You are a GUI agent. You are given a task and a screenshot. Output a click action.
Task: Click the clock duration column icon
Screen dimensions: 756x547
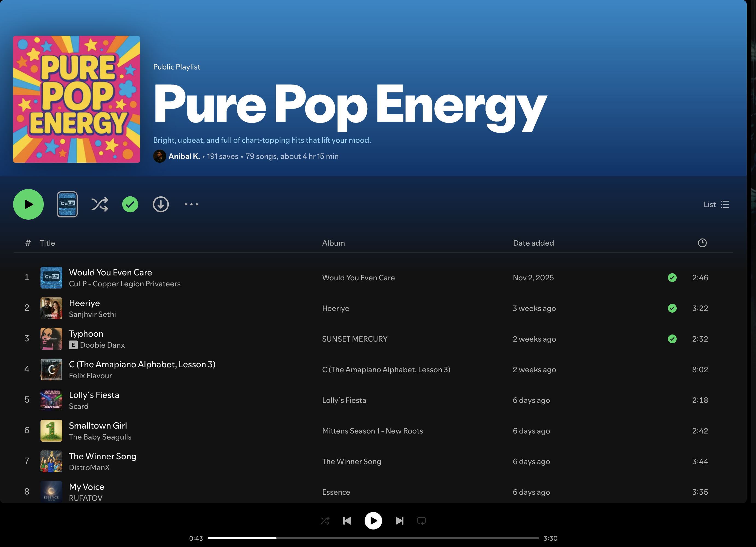(x=702, y=243)
